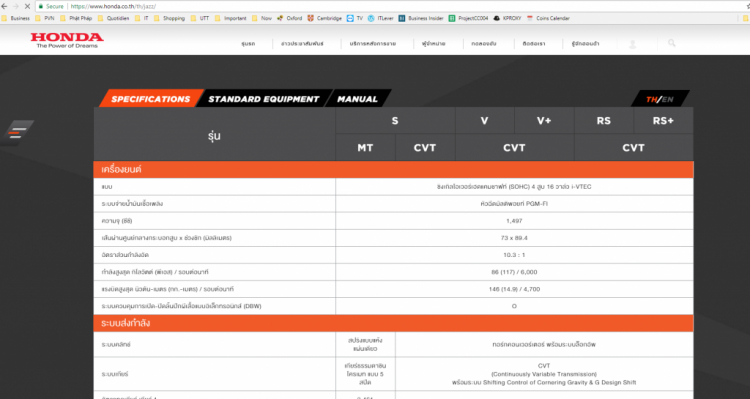
Task: Click the MT transmission cell
Action: [x=365, y=148]
